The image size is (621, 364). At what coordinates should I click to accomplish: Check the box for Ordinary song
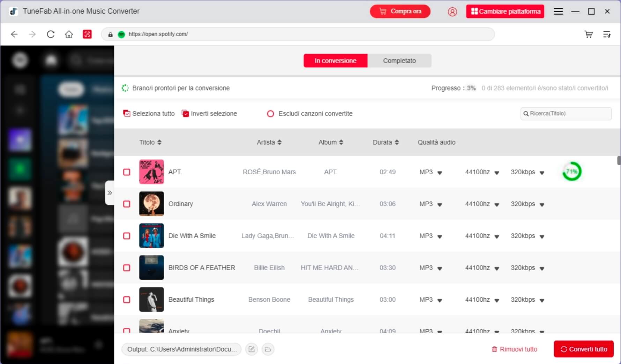127,204
